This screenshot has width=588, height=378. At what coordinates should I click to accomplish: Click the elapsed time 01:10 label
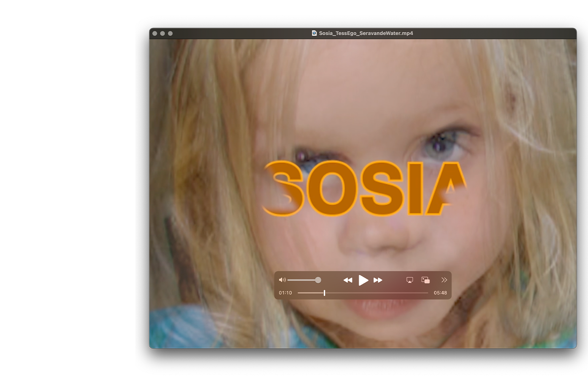click(285, 293)
